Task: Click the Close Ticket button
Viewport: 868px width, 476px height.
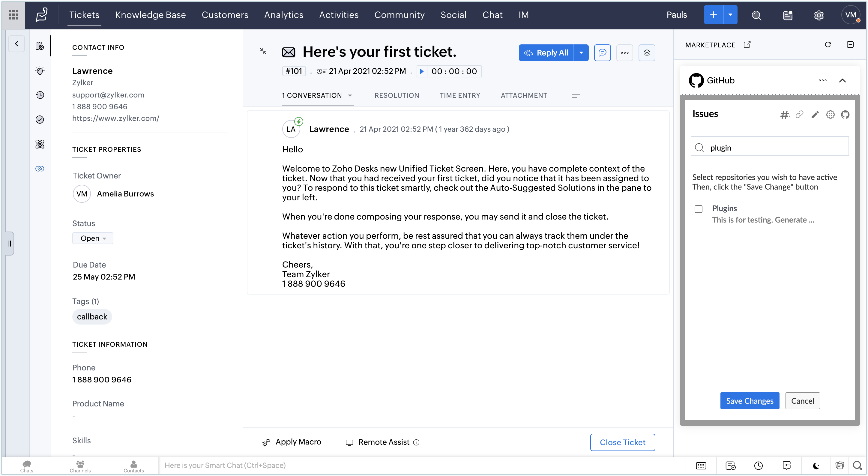Action: pos(622,442)
